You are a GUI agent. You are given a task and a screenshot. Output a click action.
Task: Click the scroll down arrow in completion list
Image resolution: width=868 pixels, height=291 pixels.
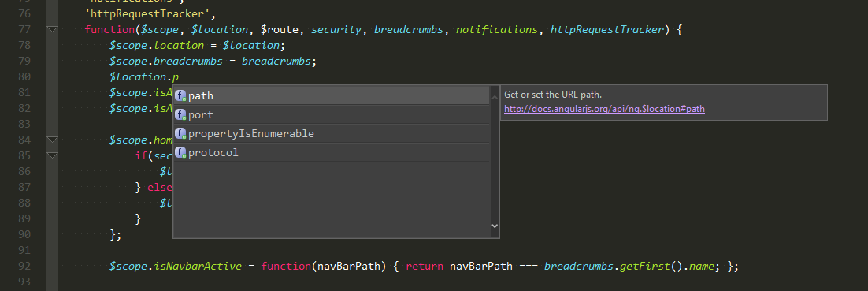click(x=495, y=226)
